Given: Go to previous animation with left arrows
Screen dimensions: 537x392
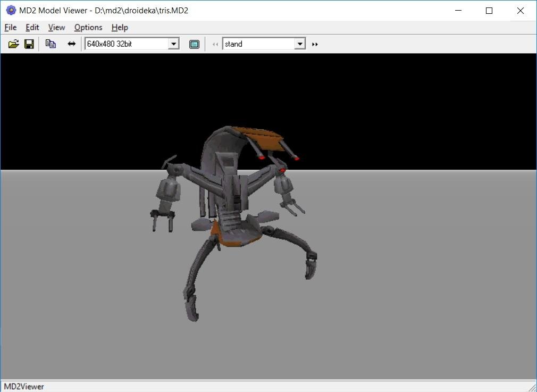Looking at the screenshot, I should point(215,44).
